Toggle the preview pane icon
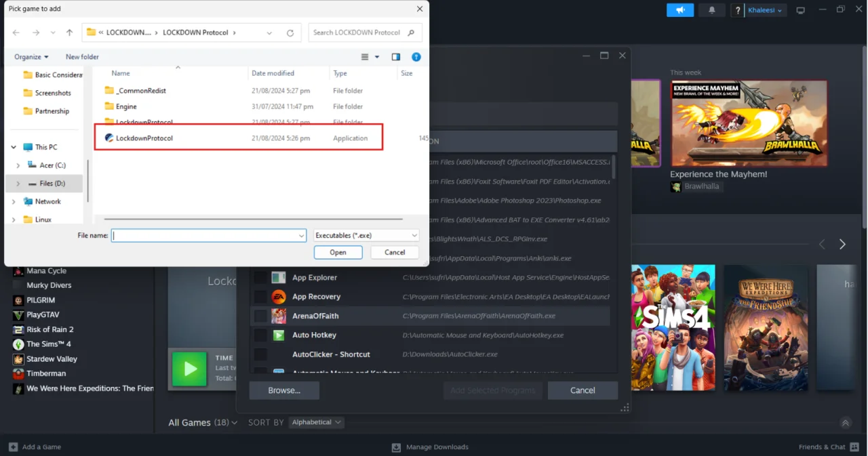Viewport: 868px width, 456px height. [x=396, y=57]
